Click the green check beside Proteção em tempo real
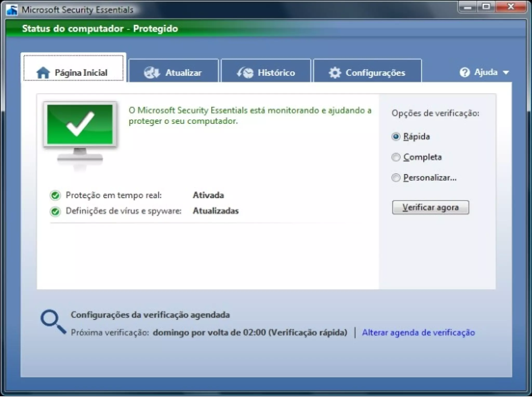532x399 pixels. coord(55,195)
